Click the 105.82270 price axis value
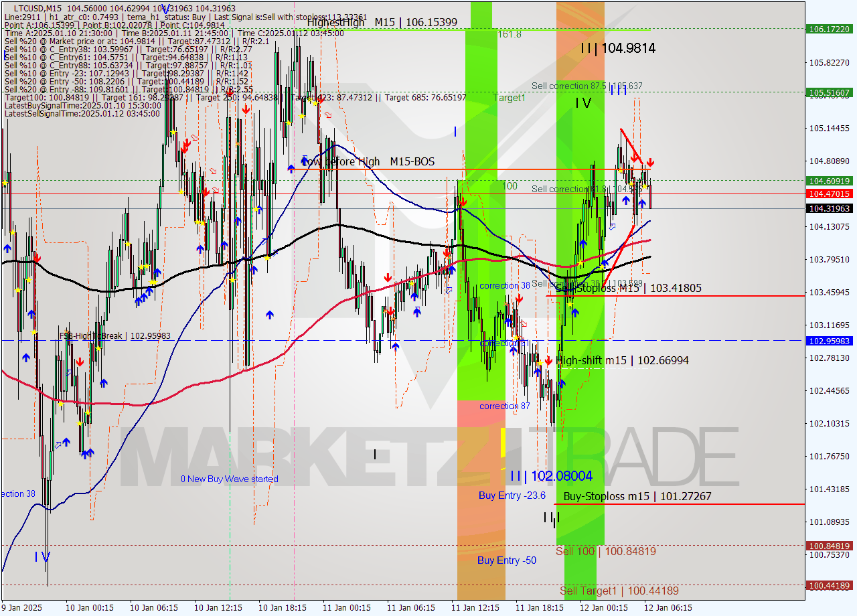Screen dimensions: 857x616 click(x=830, y=63)
